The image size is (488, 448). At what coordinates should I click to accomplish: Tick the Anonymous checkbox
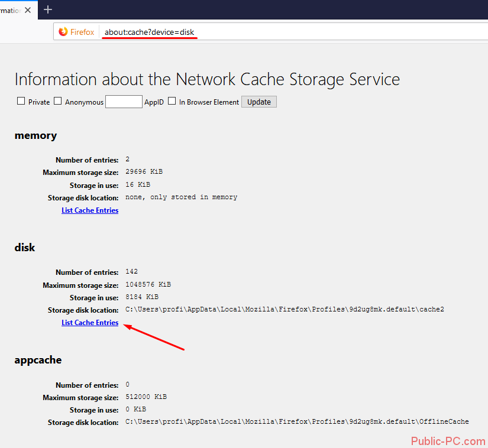(57, 101)
